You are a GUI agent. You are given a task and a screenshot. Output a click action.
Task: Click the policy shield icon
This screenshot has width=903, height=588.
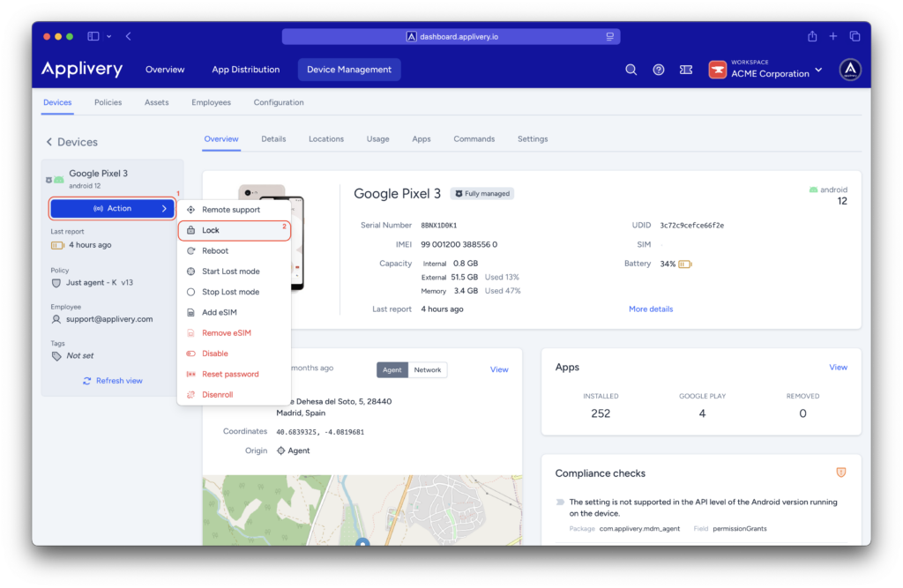click(56, 283)
